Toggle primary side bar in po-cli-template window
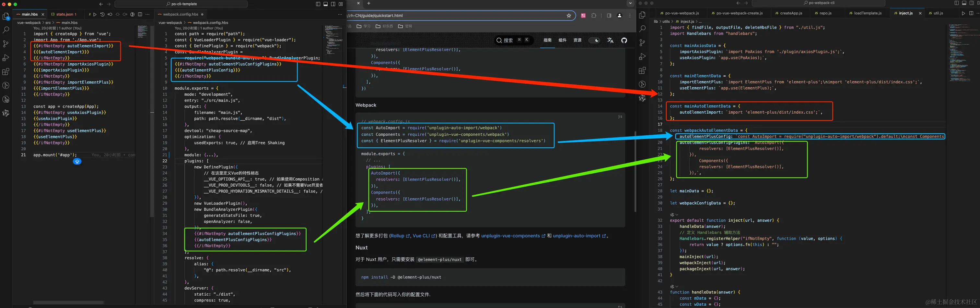 pos(318,4)
